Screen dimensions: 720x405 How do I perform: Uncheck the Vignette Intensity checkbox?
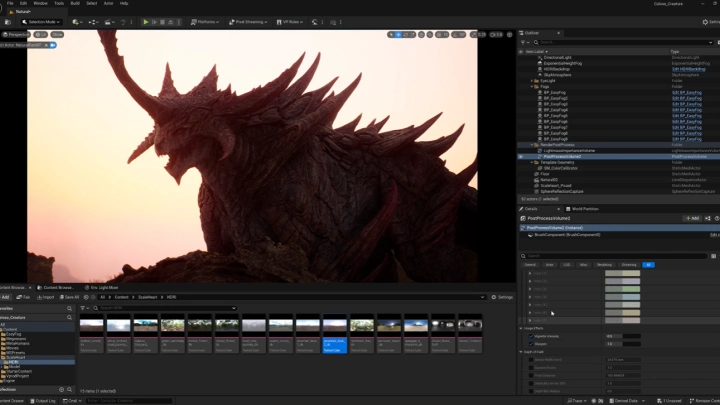tap(531, 336)
